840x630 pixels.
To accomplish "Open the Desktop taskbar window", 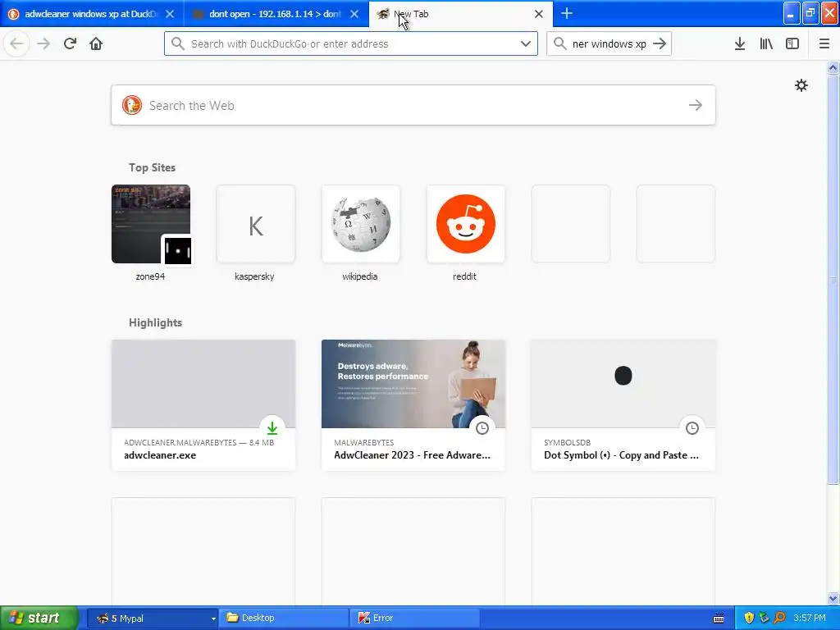I will pyautogui.click(x=283, y=619).
